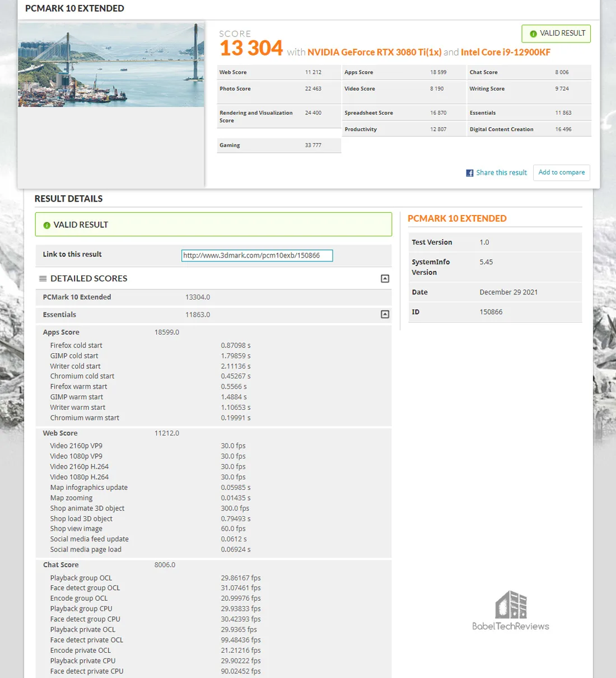Click the Facebook icon beside Share this result

click(x=470, y=173)
